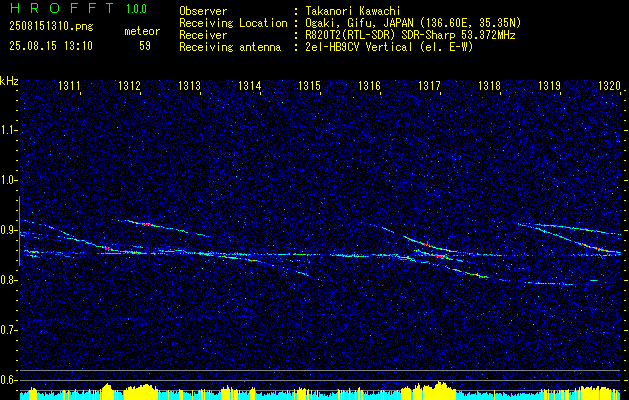Click the kHz axis unit label
Image resolution: width=629 pixels, height=400 pixels.
9,81
